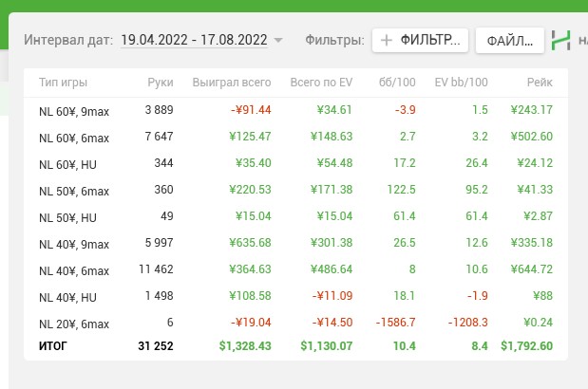The width and height of the screenshot is (588, 389).
Task: Select the NL 20¥, 6max row
Action: click(295, 324)
